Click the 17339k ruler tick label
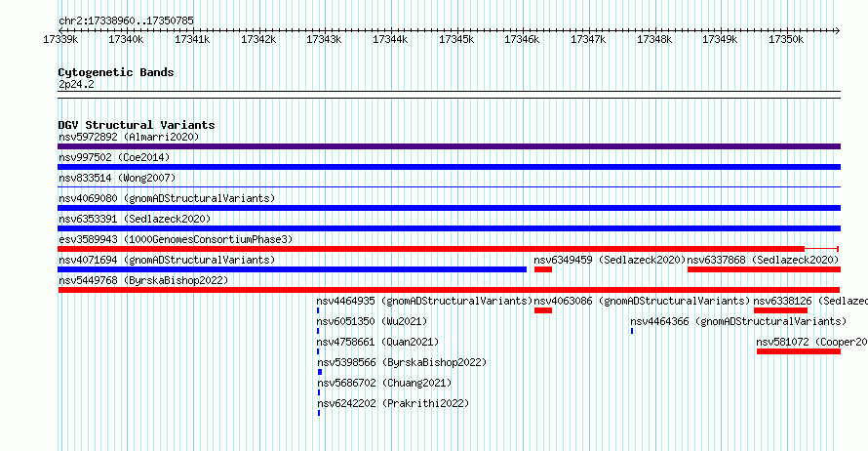The image size is (868, 451). click(60, 39)
